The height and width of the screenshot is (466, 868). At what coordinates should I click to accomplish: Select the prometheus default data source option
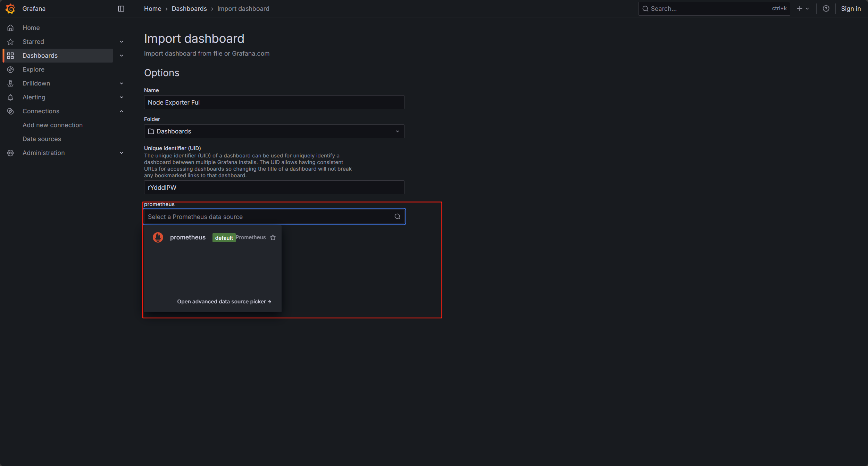pyautogui.click(x=212, y=237)
